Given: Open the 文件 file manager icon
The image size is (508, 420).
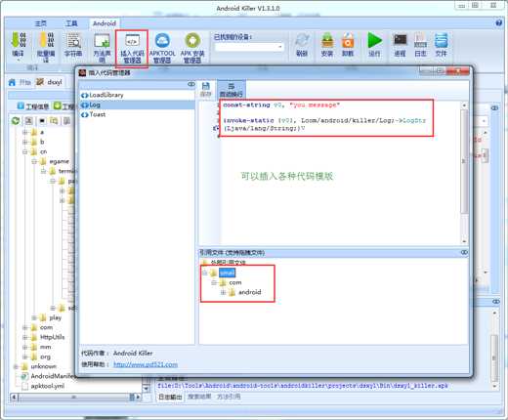Looking at the screenshot, I should [x=441, y=40].
